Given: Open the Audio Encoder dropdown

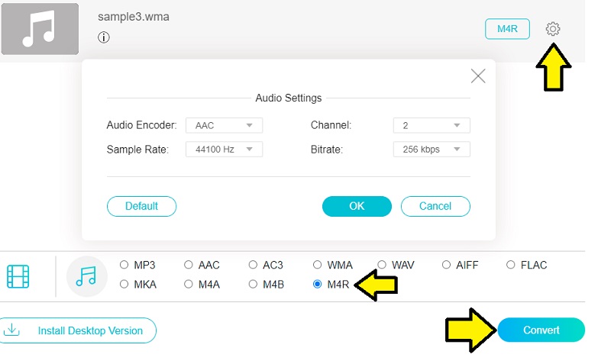Looking at the screenshot, I should click(x=225, y=126).
